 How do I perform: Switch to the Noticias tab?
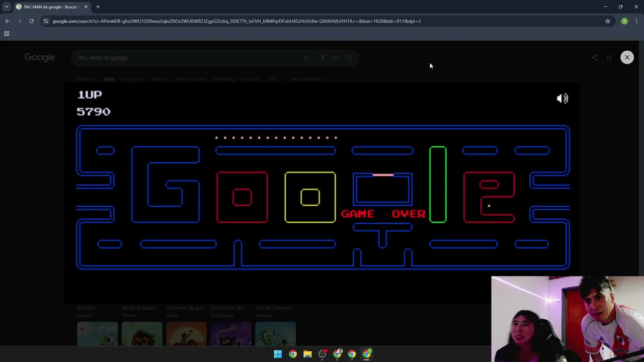click(x=251, y=79)
